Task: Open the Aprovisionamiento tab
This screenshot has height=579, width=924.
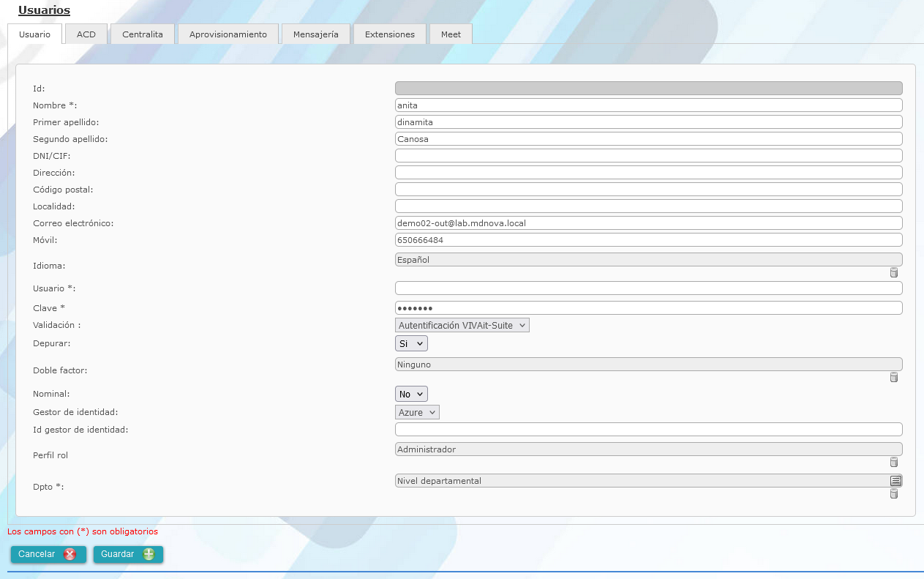Action: click(x=228, y=34)
